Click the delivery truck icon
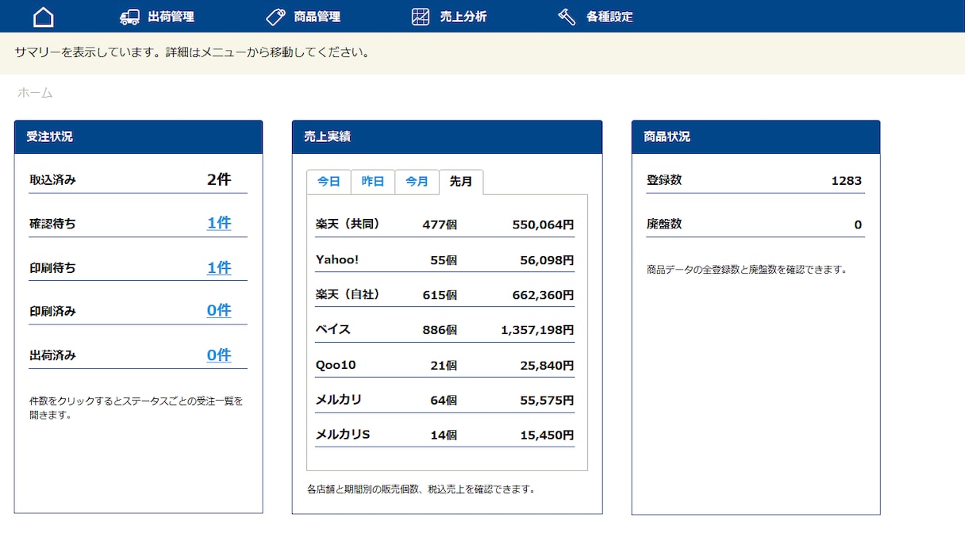 [129, 17]
